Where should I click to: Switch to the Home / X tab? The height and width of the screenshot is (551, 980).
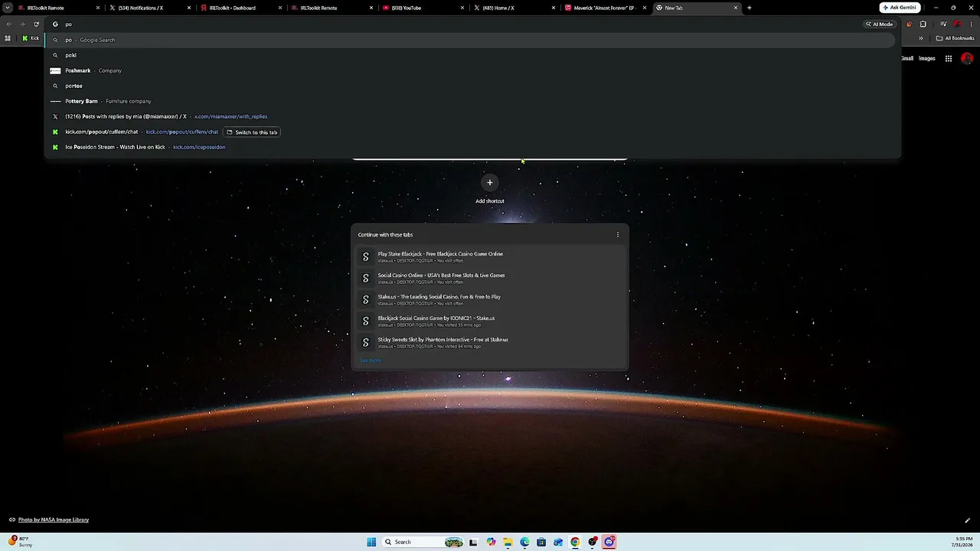coord(514,8)
